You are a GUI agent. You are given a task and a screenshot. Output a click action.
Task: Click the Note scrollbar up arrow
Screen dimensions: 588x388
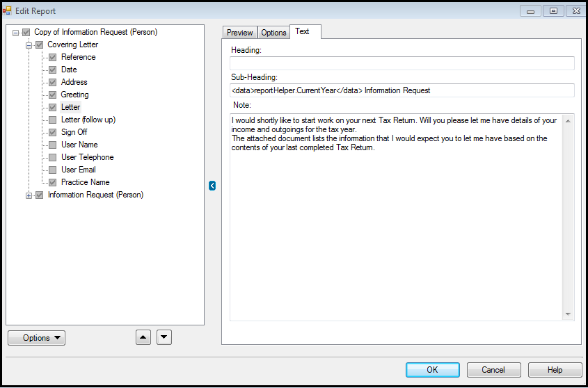pyautogui.click(x=569, y=121)
